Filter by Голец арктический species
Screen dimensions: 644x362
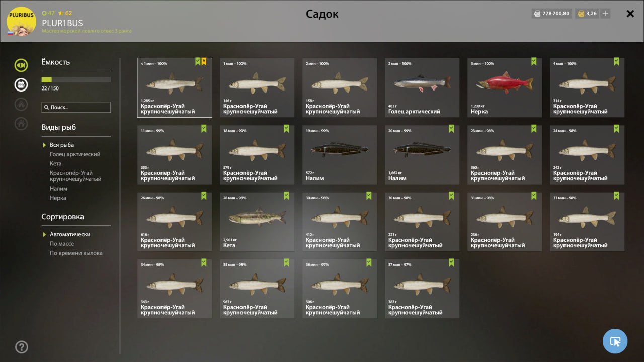[x=75, y=154]
